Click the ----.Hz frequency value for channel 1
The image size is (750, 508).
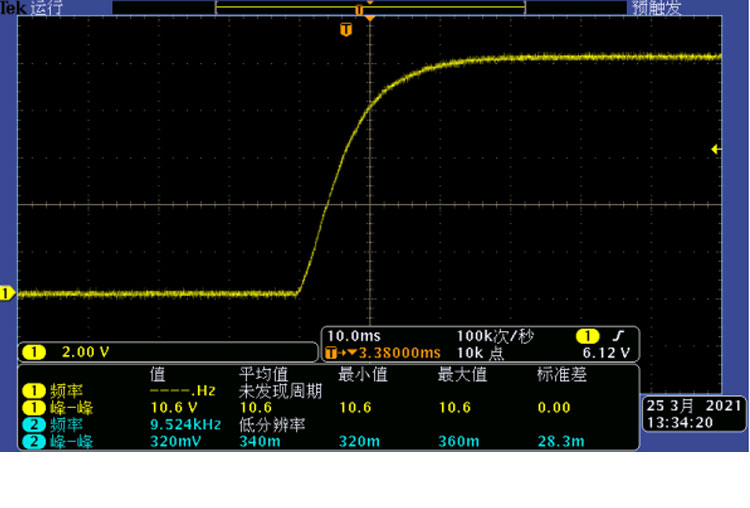click(183, 391)
